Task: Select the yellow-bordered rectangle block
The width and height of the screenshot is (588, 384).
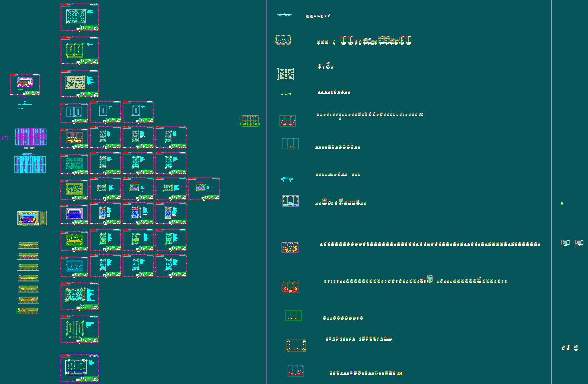Action: click(x=296, y=346)
